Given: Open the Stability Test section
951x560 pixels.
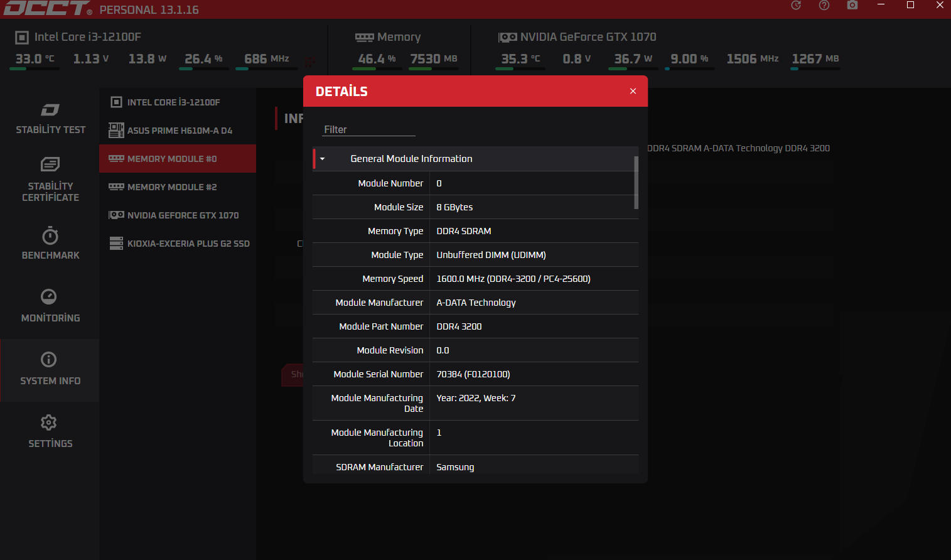Looking at the screenshot, I should coord(50,119).
